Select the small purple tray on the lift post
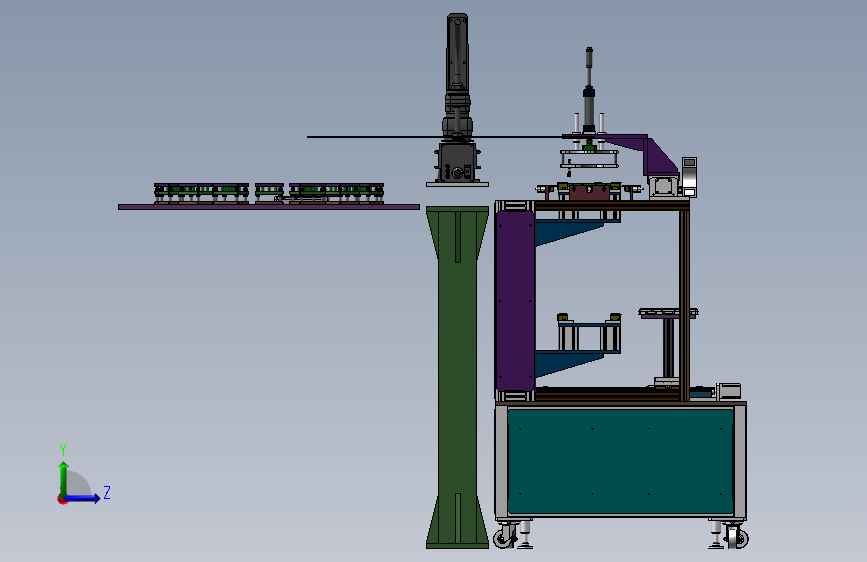867x562 pixels. (x=668, y=314)
